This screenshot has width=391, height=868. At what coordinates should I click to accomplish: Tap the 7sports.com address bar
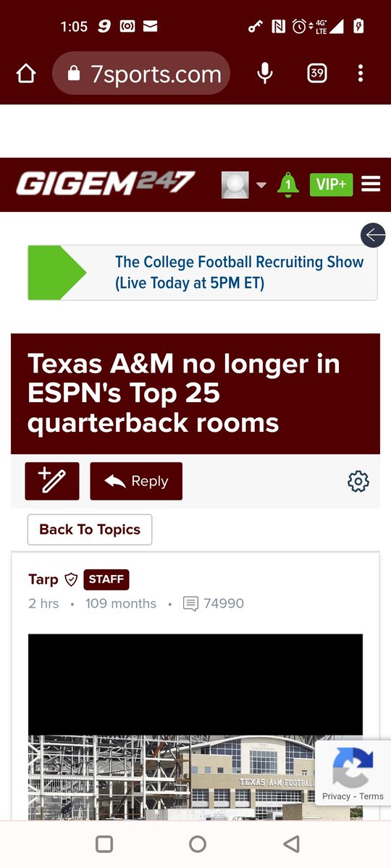(x=141, y=73)
